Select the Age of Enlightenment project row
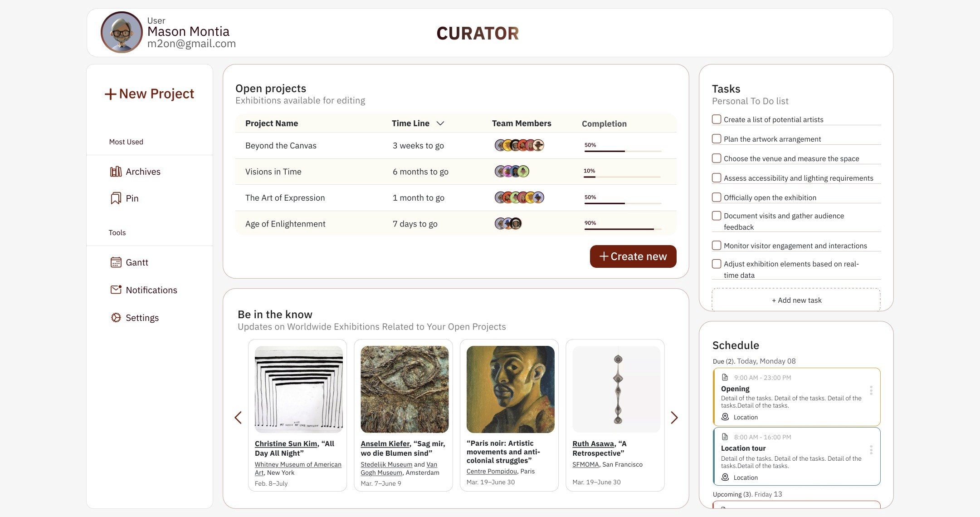 [x=285, y=224]
